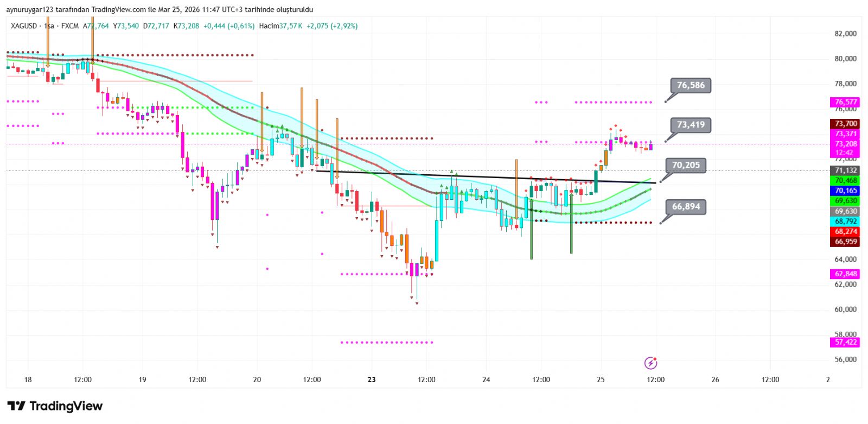Click the TradingView logo at bottom left
The image size is (868, 424).
[55, 406]
